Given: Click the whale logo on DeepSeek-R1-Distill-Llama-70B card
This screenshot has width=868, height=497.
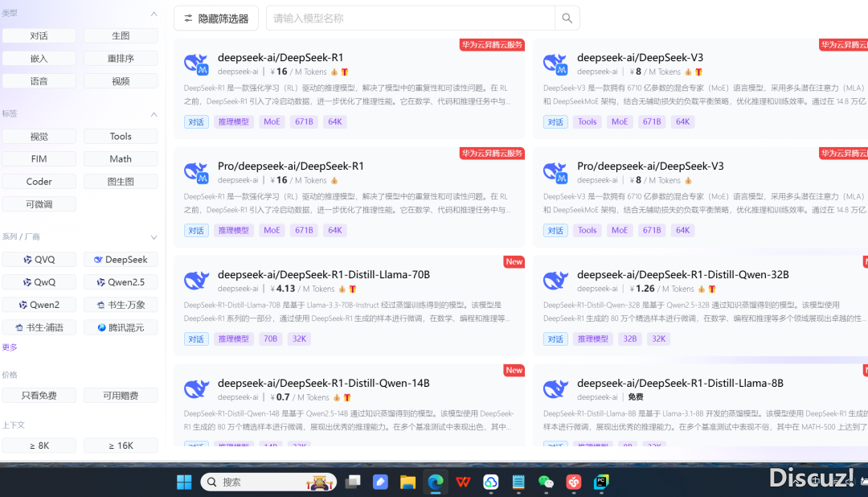Looking at the screenshot, I should pyautogui.click(x=196, y=281).
